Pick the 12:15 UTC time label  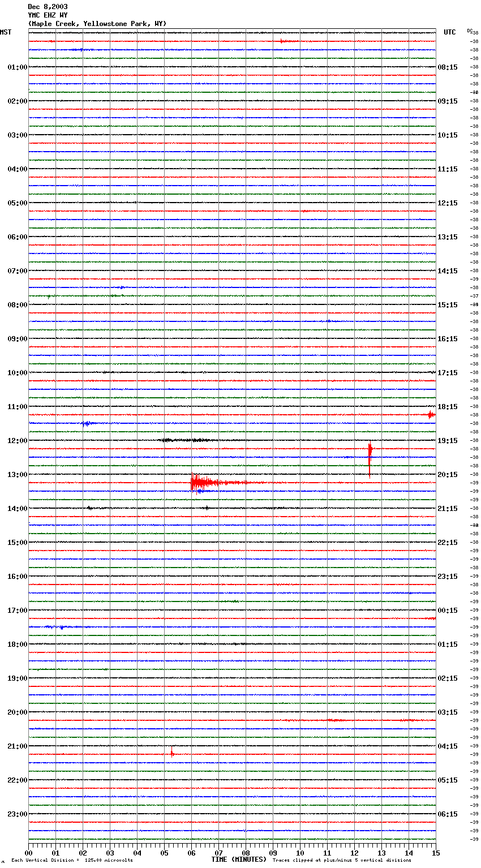(448, 203)
